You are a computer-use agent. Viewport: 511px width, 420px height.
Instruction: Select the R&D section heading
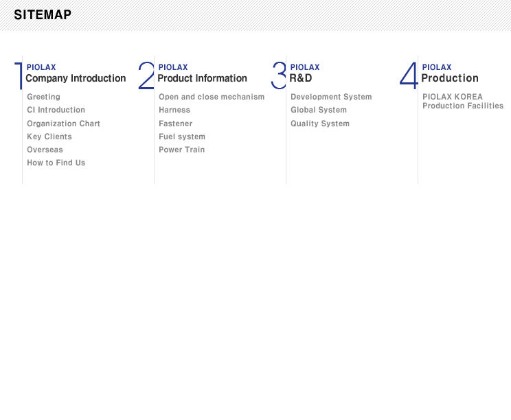pyautogui.click(x=300, y=78)
